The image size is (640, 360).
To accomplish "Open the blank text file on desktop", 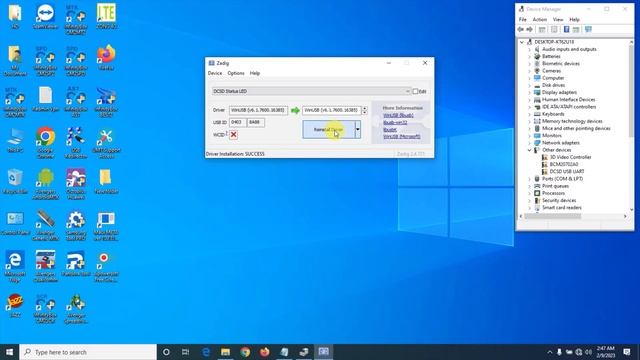I will [45, 99].
